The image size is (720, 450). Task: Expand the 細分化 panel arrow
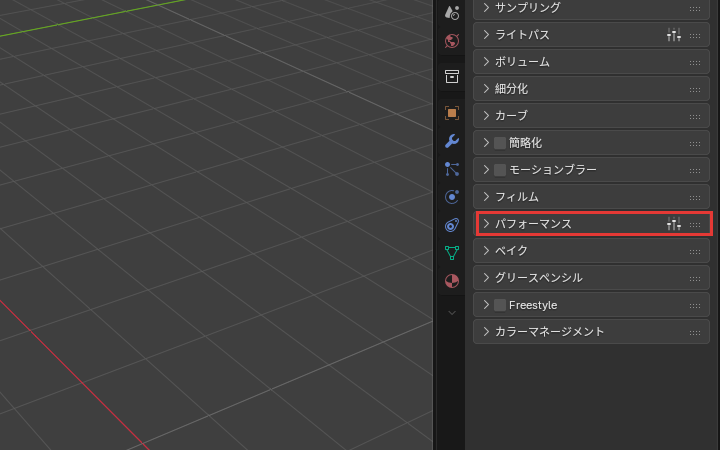(x=486, y=89)
